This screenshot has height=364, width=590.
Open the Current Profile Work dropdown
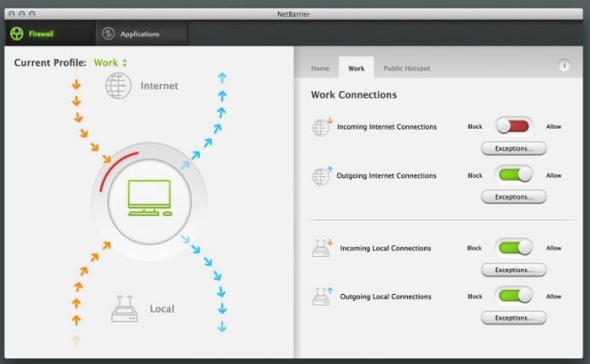click(x=110, y=63)
